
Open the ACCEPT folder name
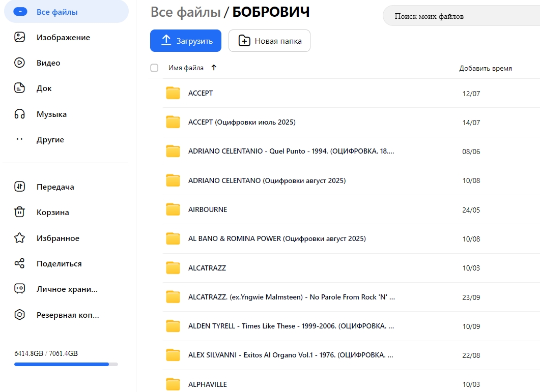pos(201,93)
